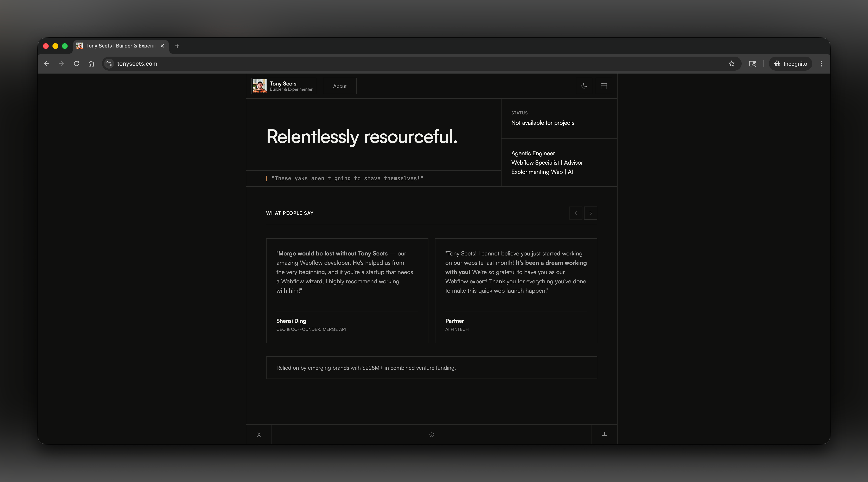
Task: Click the Not available for projects status
Action: tap(543, 123)
